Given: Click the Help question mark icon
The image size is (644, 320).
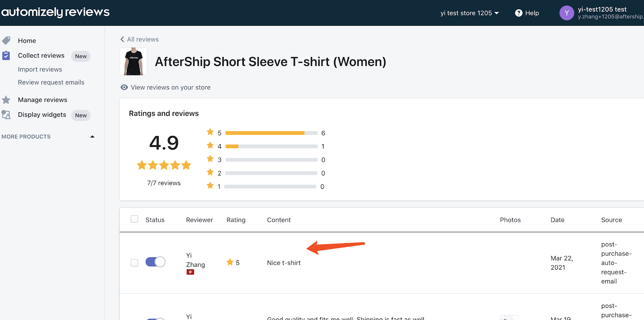Looking at the screenshot, I should click(x=518, y=13).
